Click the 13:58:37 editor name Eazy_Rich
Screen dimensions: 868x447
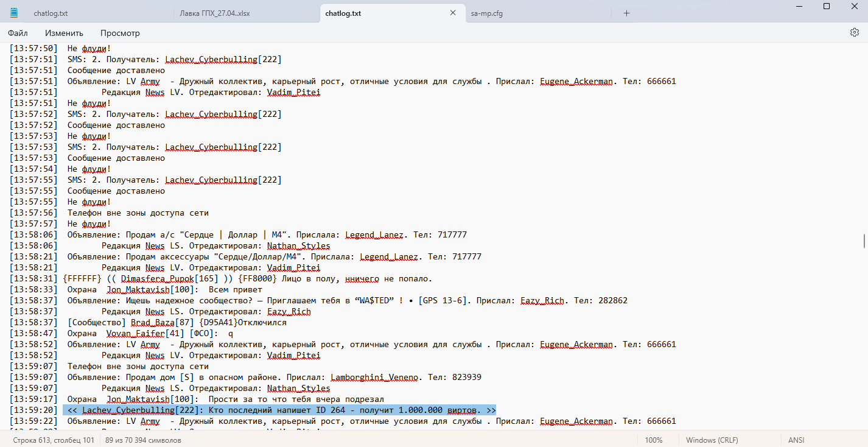click(x=289, y=312)
